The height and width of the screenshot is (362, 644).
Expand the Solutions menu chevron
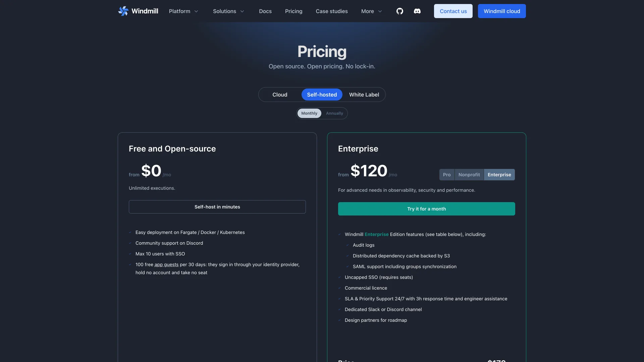point(242,11)
